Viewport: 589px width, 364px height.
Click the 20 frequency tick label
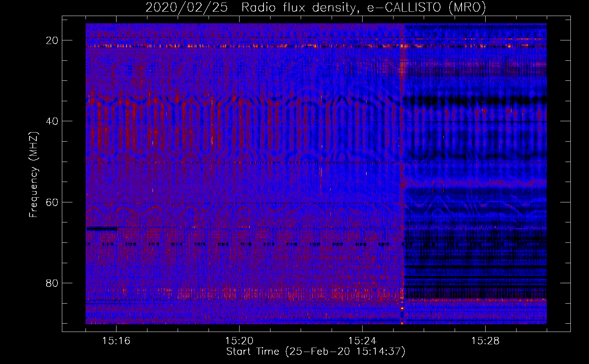coord(52,40)
